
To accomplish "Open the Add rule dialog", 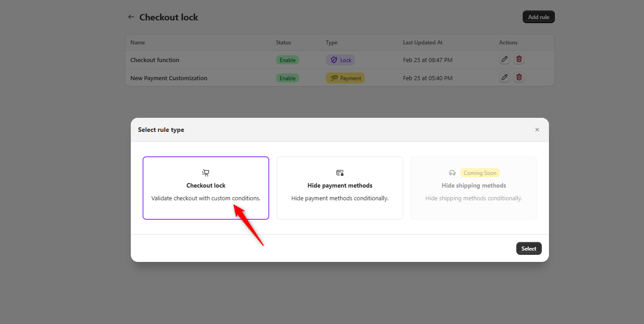I will point(538,16).
